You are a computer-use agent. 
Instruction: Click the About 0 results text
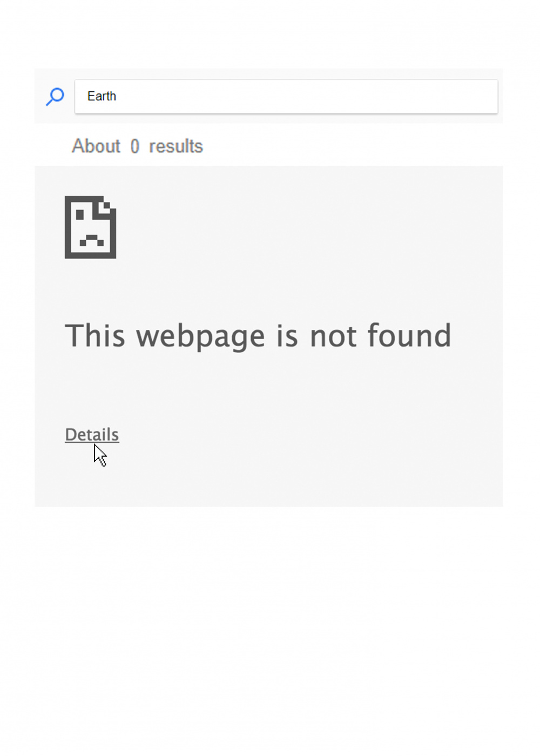point(137,146)
